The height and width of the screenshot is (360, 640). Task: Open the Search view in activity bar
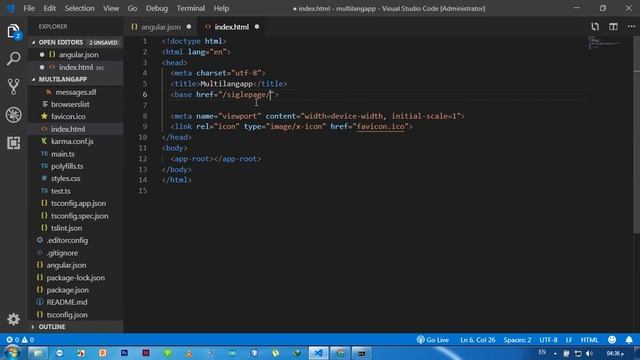pyautogui.click(x=13, y=59)
